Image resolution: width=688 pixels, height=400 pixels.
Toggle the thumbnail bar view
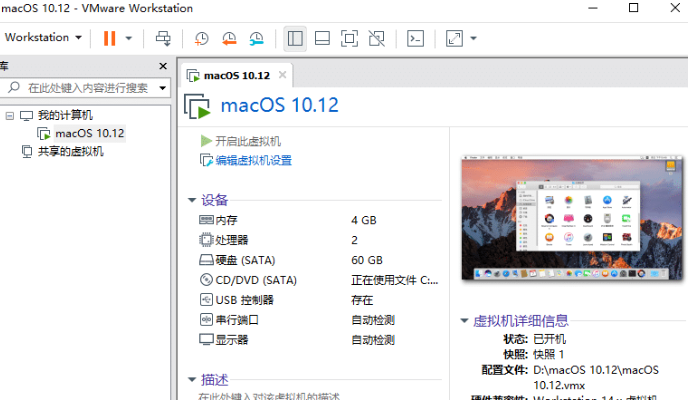click(322, 38)
